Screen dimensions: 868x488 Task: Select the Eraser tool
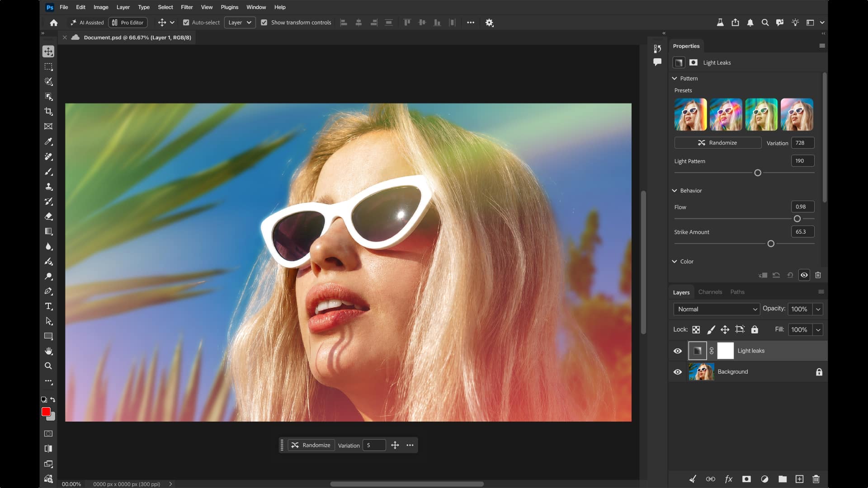click(x=48, y=216)
